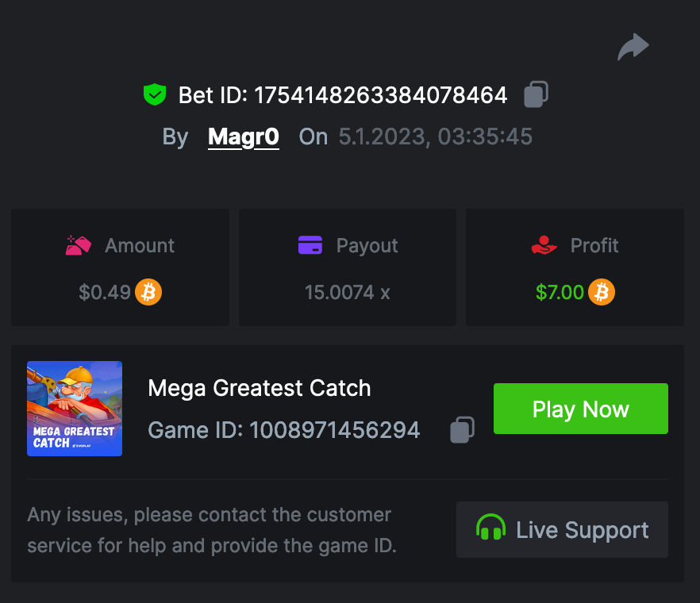Image resolution: width=700 pixels, height=603 pixels.
Task: Click the red Profit hand icon
Action: [x=544, y=245]
